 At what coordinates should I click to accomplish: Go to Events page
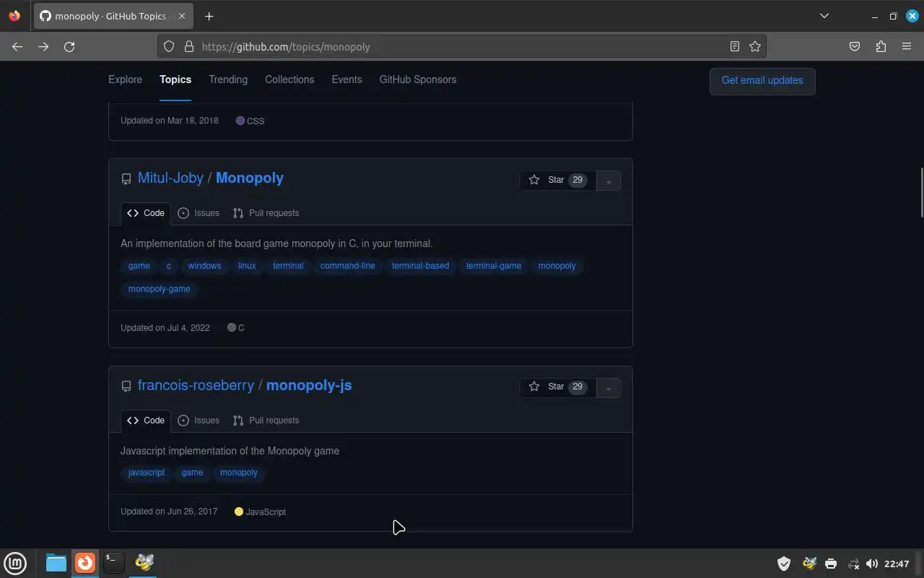click(346, 79)
